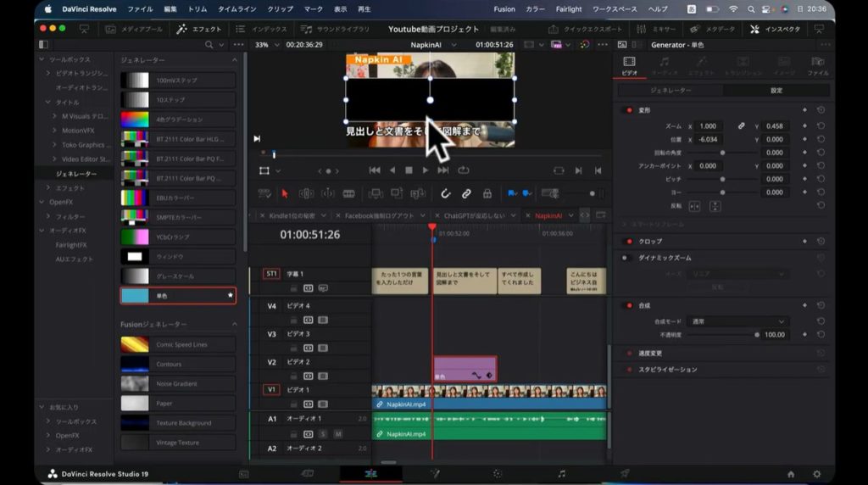The height and width of the screenshot is (485, 868).
Task: Toggle timeline snapping magnet icon
Action: point(446,193)
